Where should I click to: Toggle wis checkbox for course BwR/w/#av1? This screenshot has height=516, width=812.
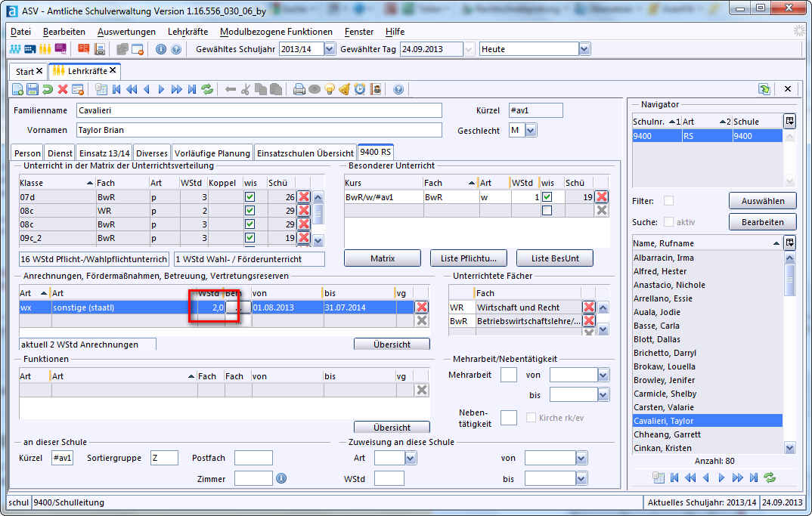click(547, 196)
